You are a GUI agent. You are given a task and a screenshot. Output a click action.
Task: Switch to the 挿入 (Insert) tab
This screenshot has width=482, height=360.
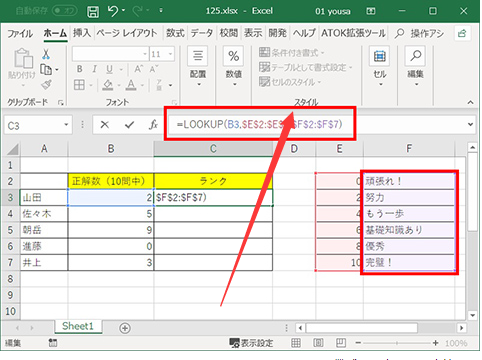(x=82, y=33)
